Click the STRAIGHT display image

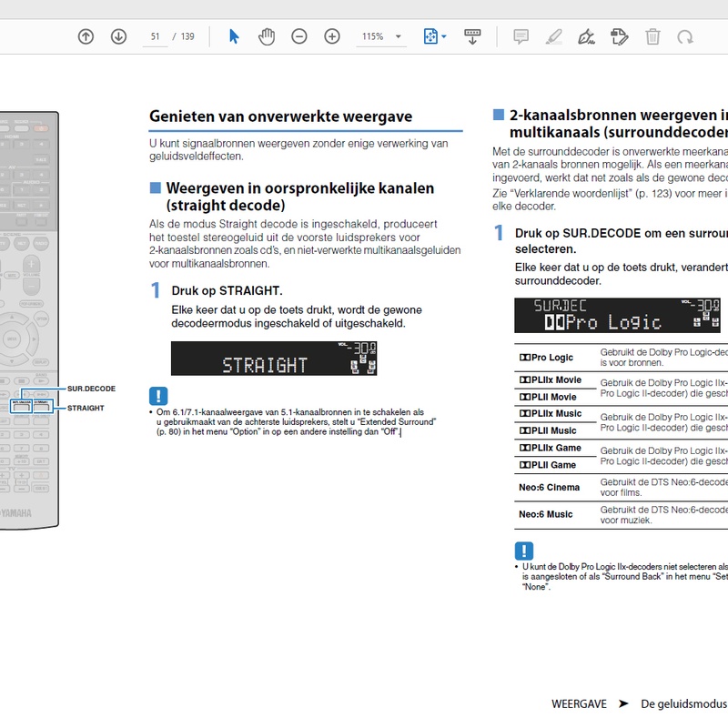tap(274, 359)
